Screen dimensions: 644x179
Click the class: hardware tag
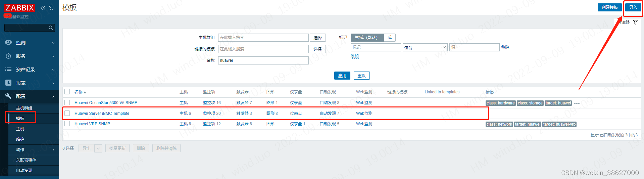500,103
